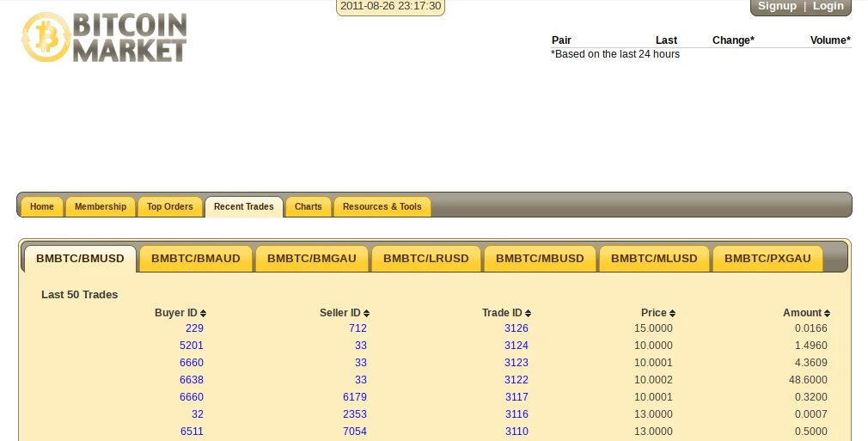Sort by Price using arrow icon
Screen dimensions: 868x441
pos(673,314)
